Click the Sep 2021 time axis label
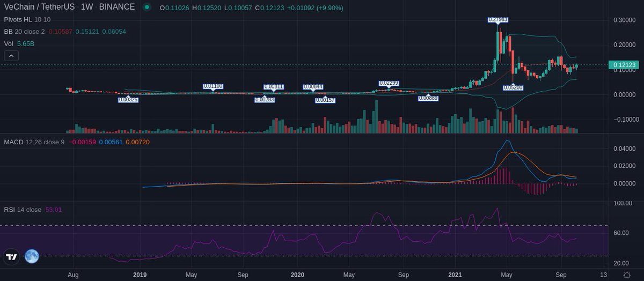Screen dimensions: 644x281 (x=562, y=274)
